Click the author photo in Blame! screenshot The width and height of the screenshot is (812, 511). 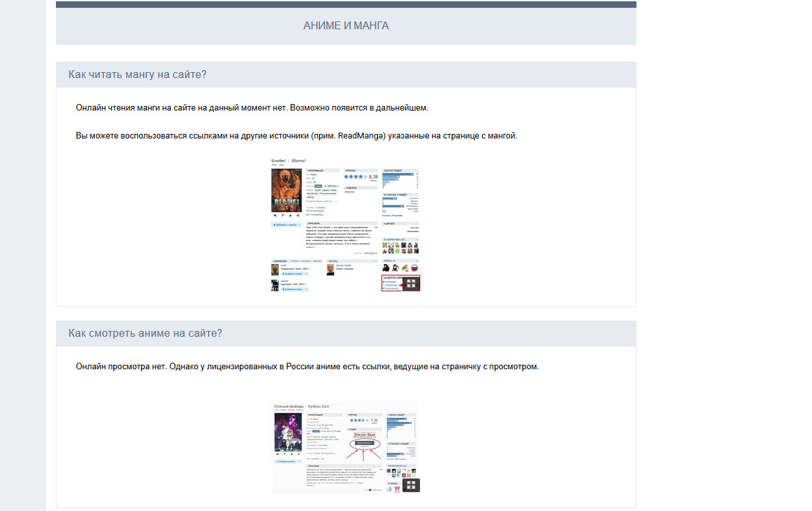point(330,269)
